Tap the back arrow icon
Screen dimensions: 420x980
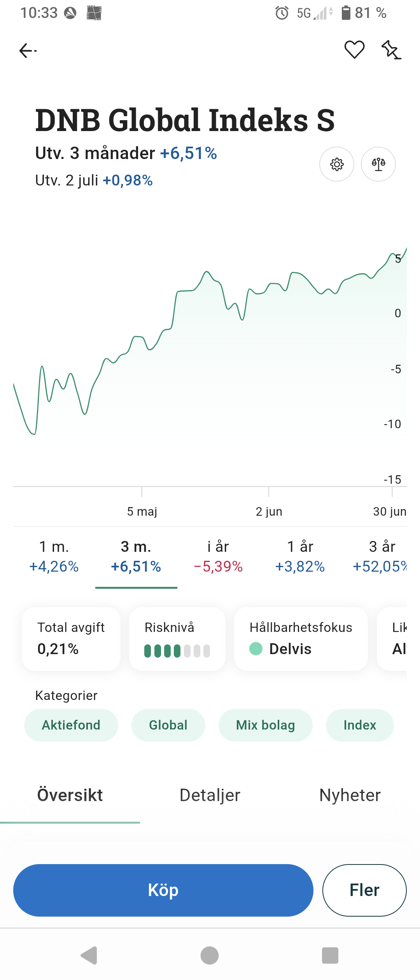(28, 51)
